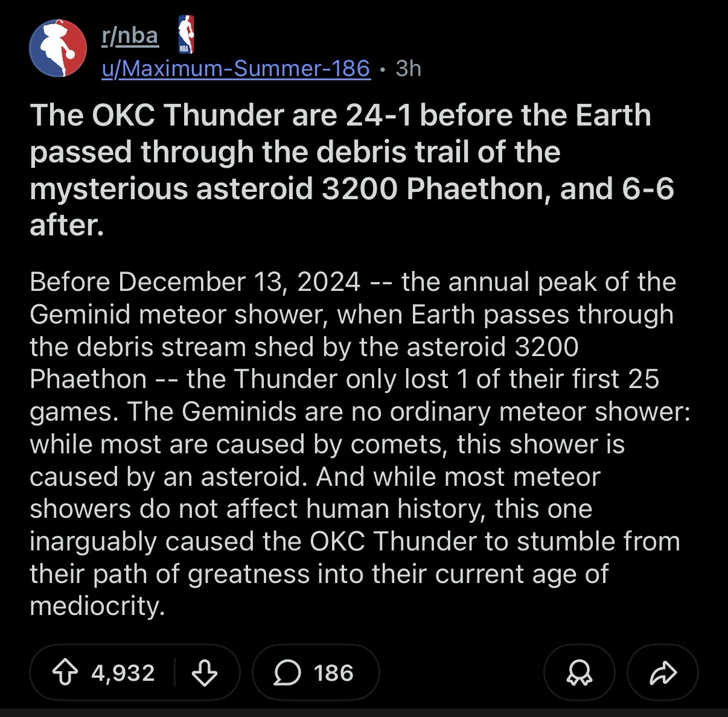Click the NBA logo badge beside r/nba
The height and width of the screenshot is (717, 728).
tap(187, 34)
